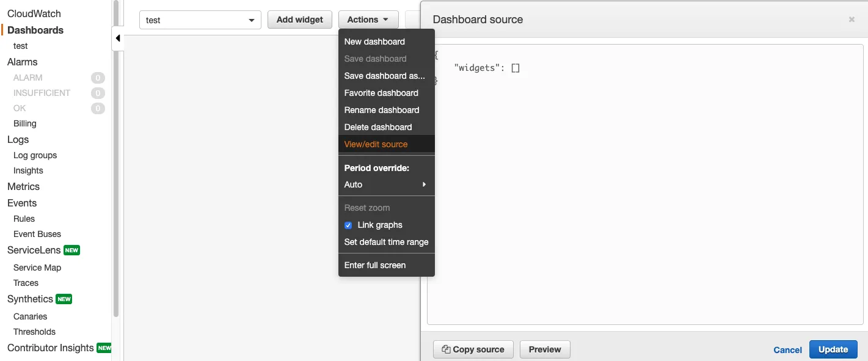Choose Delete dashboard from the menu
Image resolution: width=868 pixels, height=361 pixels.
[378, 127]
